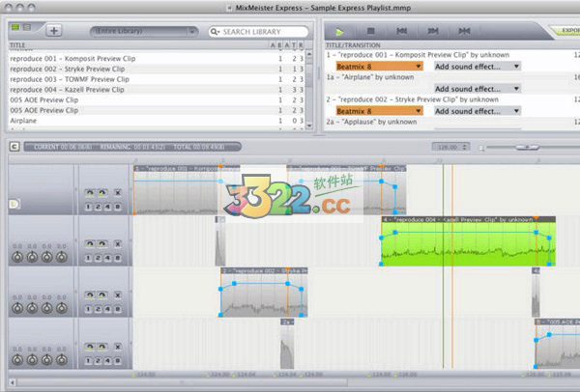Click the X button on the top track

point(118,192)
